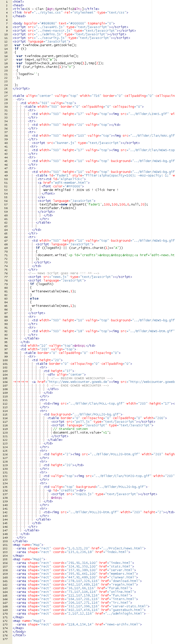Select the writenewstable(news,1) call

coord(54,306)
